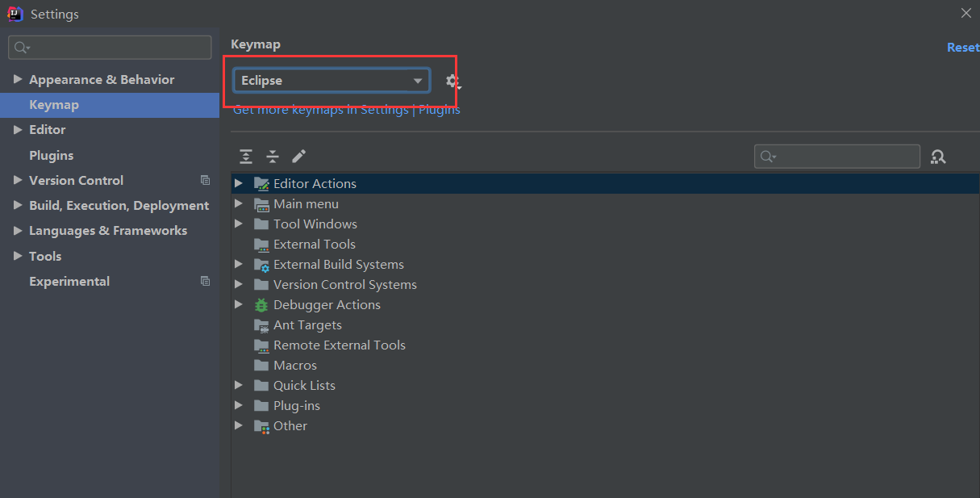This screenshot has height=498, width=980.
Task: Select the Debugger Actions row text
Action: (x=327, y=305)
